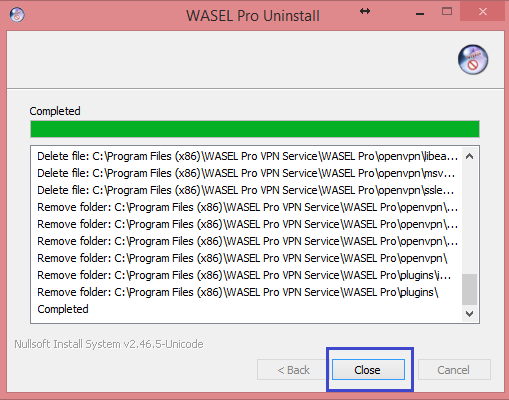This screenshot has width=509, height=400.
Task: Close the window using the title bar X
Action: click(483, 12)
